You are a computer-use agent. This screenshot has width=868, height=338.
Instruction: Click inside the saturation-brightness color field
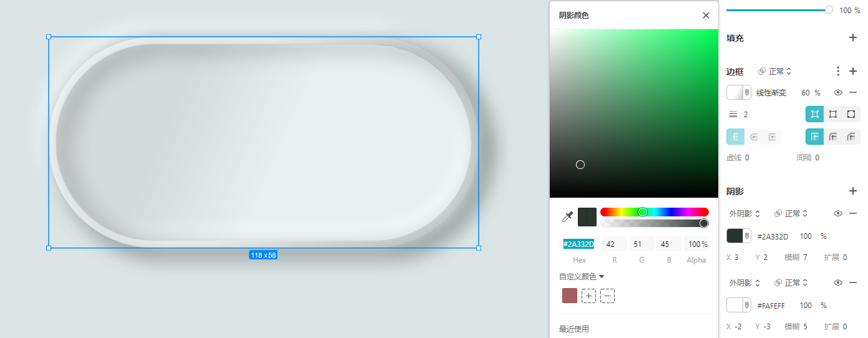coord(634,113)
